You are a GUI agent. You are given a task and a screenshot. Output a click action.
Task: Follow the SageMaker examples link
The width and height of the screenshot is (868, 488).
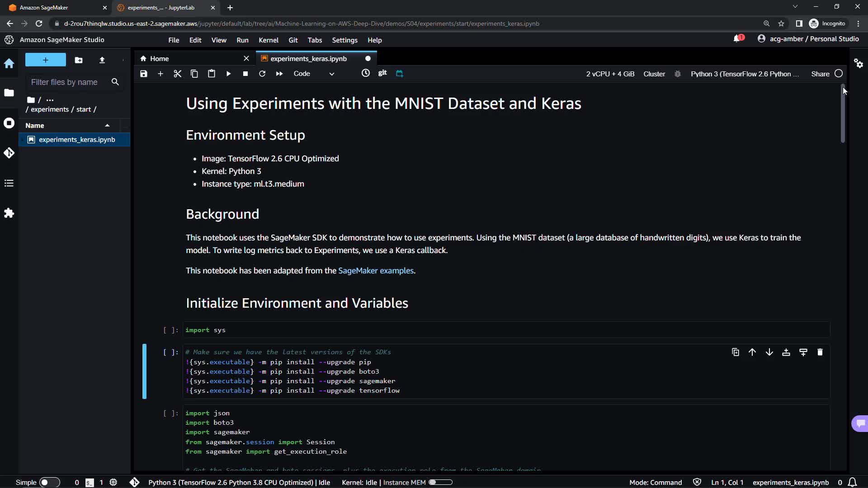pyautogui.click(x=376, y=271)
